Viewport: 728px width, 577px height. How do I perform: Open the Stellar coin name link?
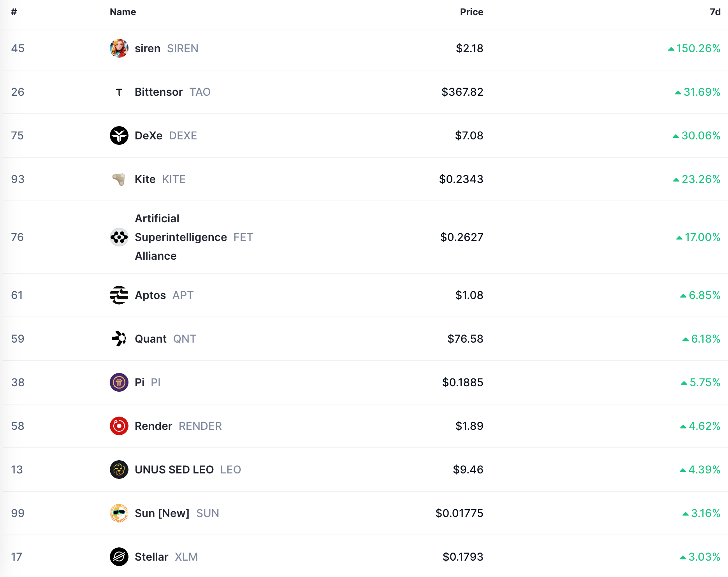(151, 557)
